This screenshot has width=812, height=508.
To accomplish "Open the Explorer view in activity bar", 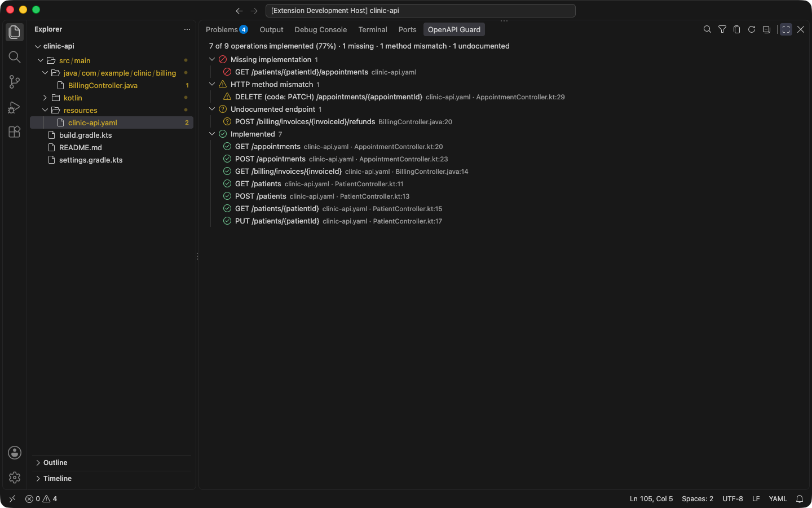I will (x=15, y=32).
